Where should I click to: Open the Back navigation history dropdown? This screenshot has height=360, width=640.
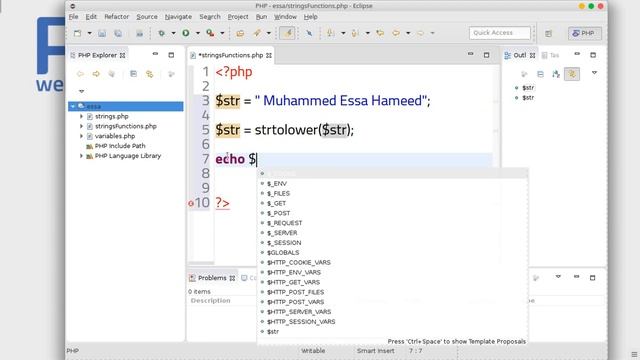[408, 33]
